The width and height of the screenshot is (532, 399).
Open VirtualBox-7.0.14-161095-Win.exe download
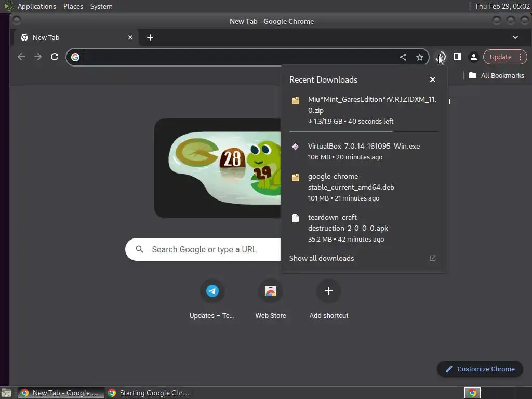(364, 151)
